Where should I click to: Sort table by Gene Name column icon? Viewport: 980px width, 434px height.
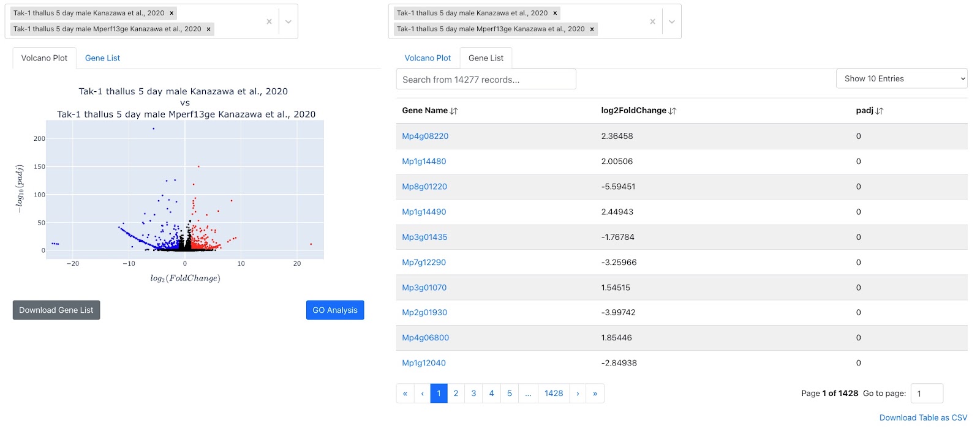pos(454,111)
